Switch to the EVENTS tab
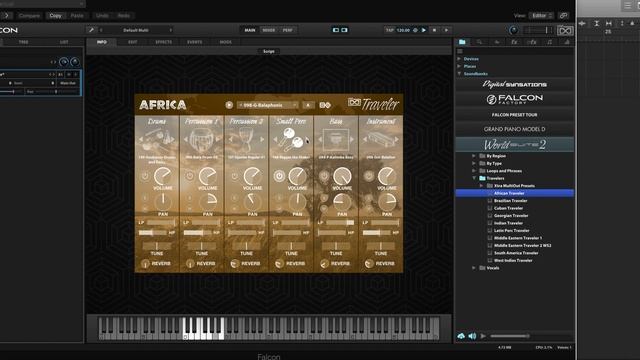The image size is (640, 360). coord(195,42)
